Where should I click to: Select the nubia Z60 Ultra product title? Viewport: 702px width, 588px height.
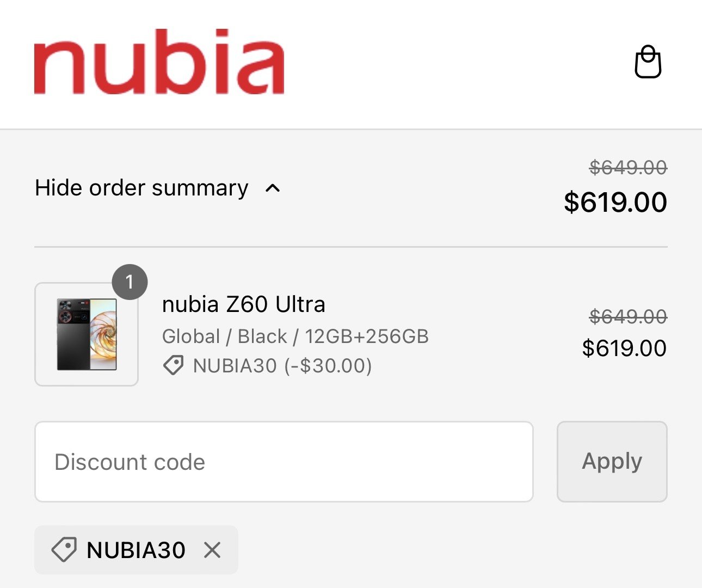[x=243, y=304]
